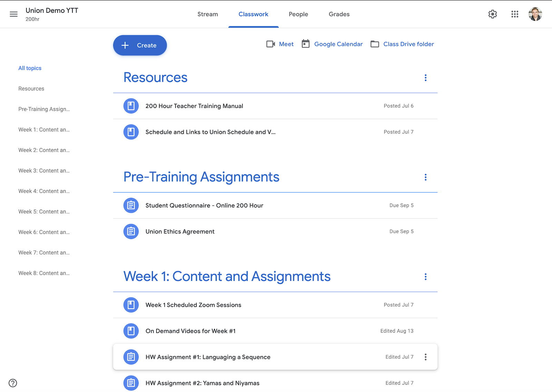The image size is (552, 392).
Task: Select Week 4 topic in sidebar
Action: [x=44, y=191]
